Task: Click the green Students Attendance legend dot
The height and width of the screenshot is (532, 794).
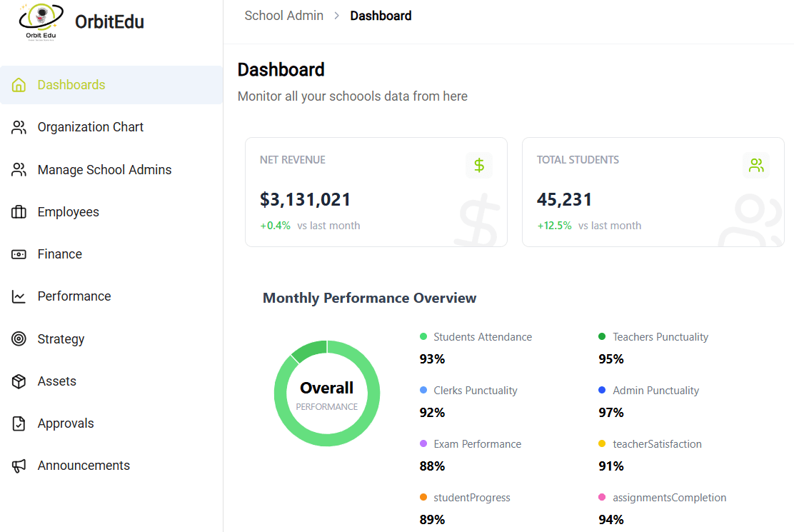Action: click(x=424, y=336)
